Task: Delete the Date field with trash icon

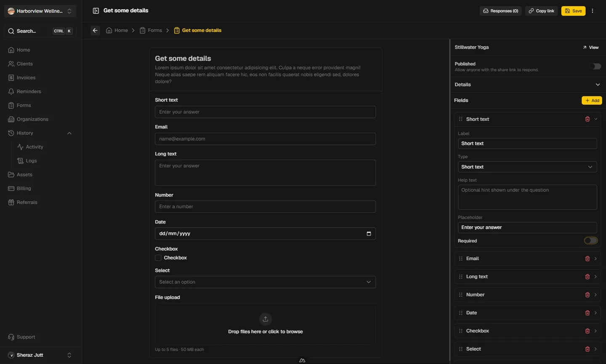Action: point(587,313)
